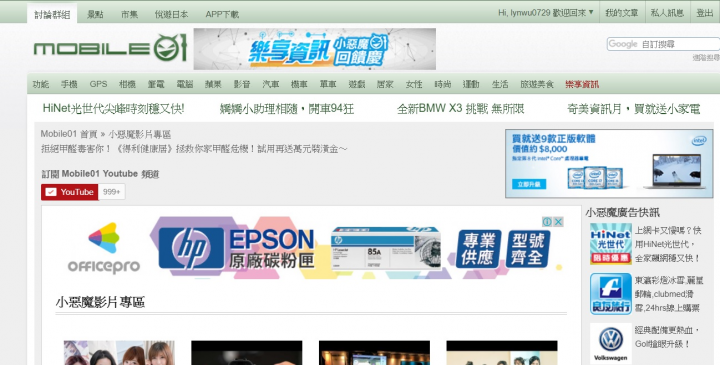Open the 汽車 menu category
The image size is (720, 365).
click(270, 84)
